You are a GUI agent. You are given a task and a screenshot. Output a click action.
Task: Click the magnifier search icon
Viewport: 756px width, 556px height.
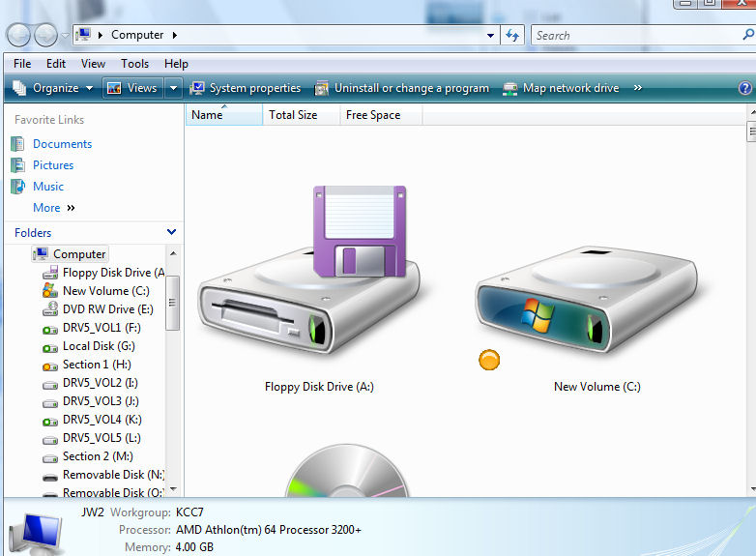[x=749, y=35]
